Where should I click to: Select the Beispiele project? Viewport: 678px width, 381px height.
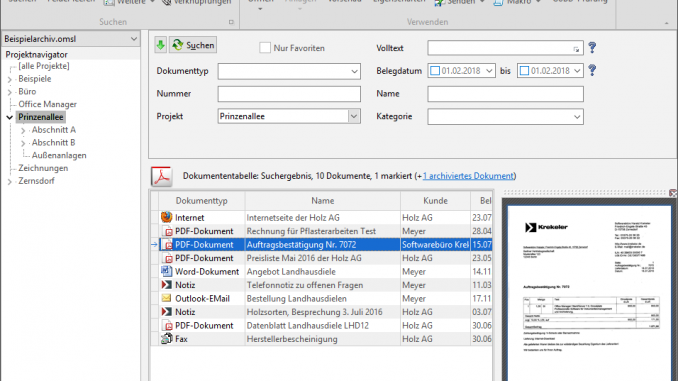tap(35, 79)
